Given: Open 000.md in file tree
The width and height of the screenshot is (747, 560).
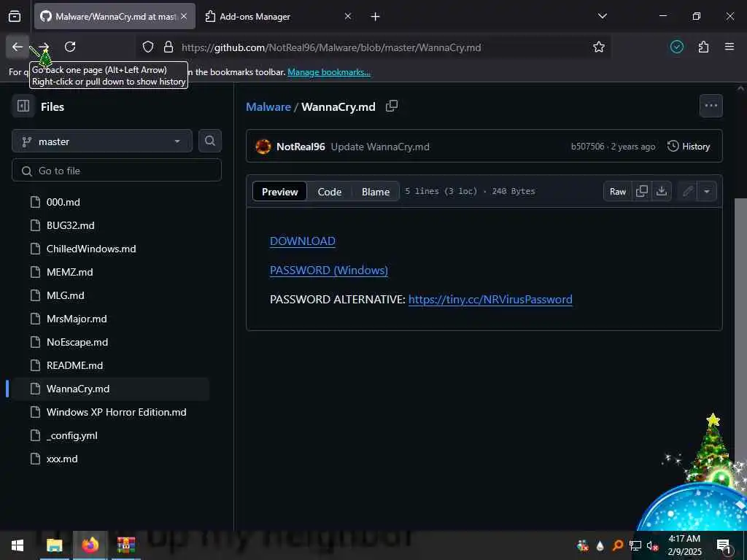Looking at the screenshot, I should point(63,202).
